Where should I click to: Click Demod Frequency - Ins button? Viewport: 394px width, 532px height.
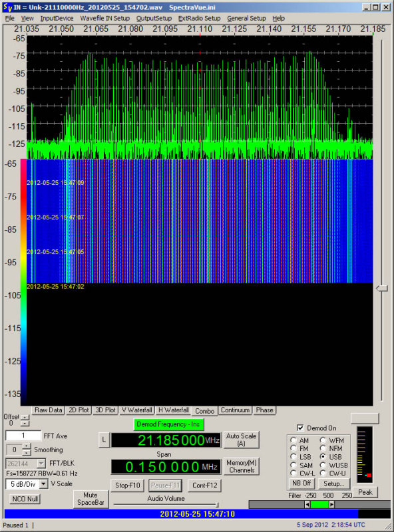[x=168, y=424]
